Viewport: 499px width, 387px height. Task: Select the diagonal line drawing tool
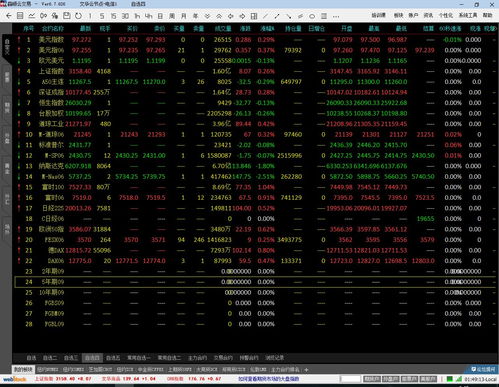(265, 16)
